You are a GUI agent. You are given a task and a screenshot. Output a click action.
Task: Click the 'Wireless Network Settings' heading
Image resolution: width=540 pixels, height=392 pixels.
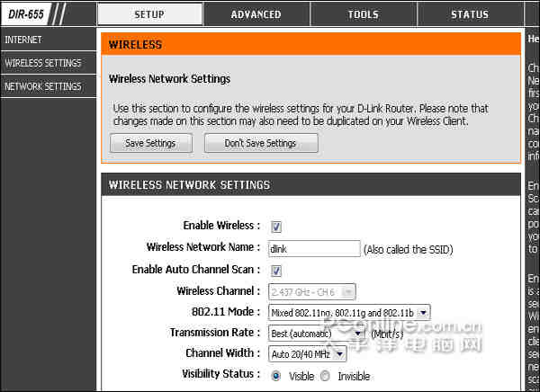(169, 79)
